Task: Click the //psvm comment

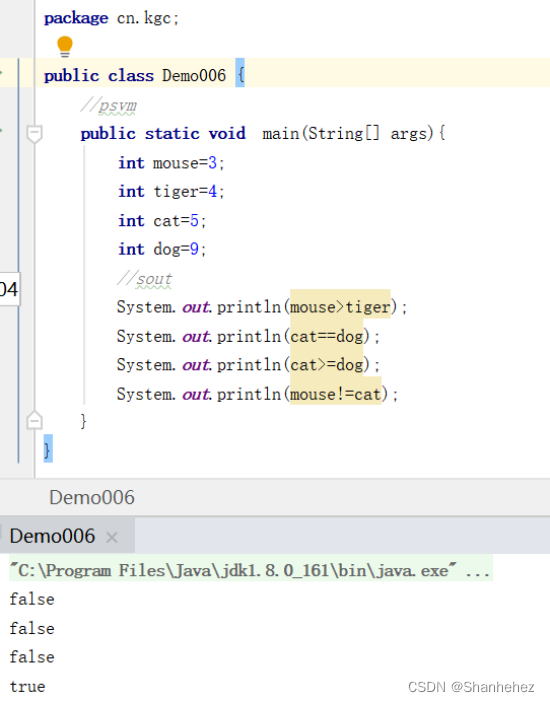Action: (109, 106)
